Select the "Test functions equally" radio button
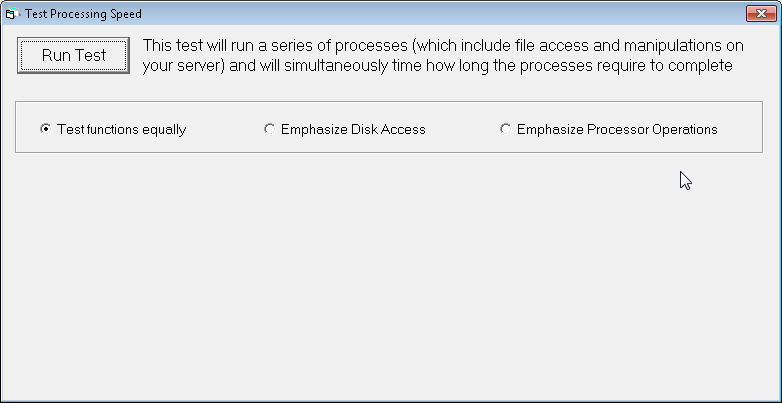Image resolution: width=782 pixels, height=403 pixels. point(45,129)
